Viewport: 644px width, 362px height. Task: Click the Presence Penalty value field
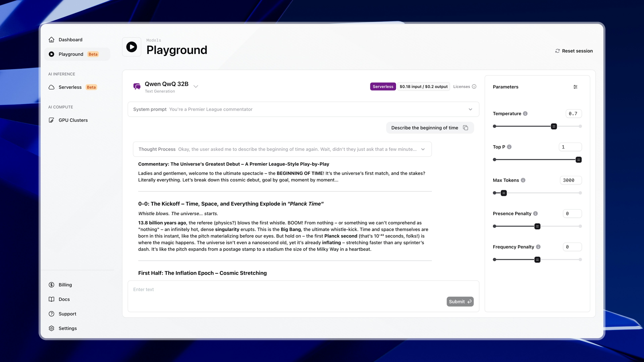tap(572, 214)
